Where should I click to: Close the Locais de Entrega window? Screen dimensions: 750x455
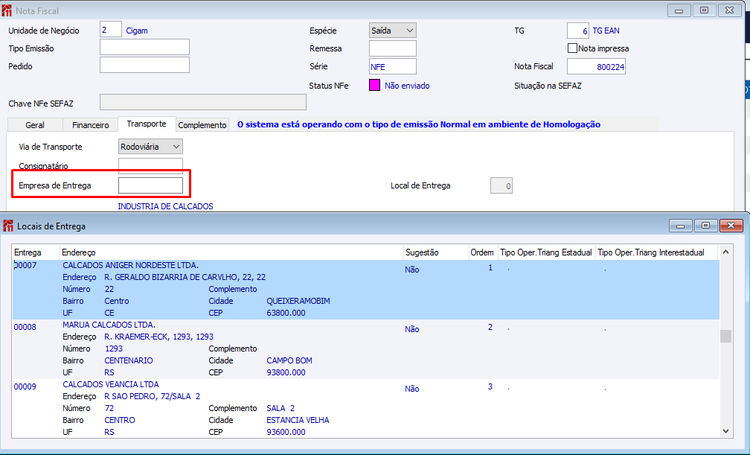pos(731,225)
